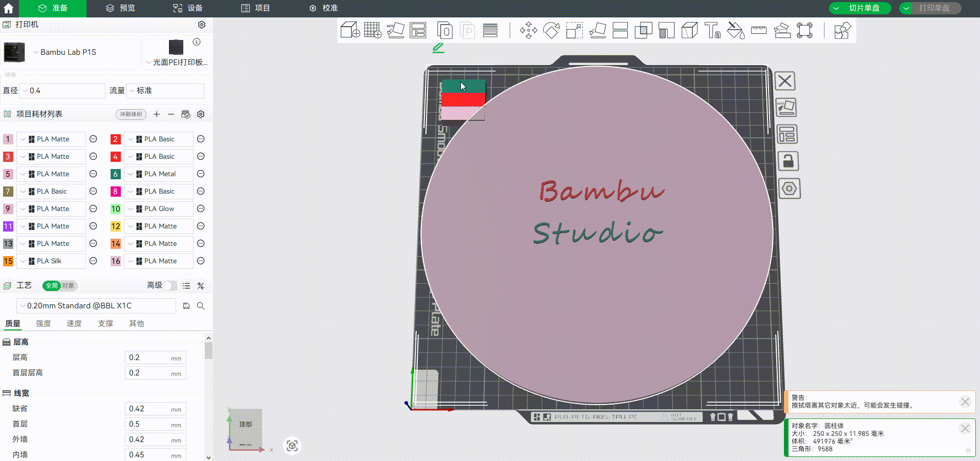Select the Measure ruler tool
The image size is (980, 461).
point(758,30)
